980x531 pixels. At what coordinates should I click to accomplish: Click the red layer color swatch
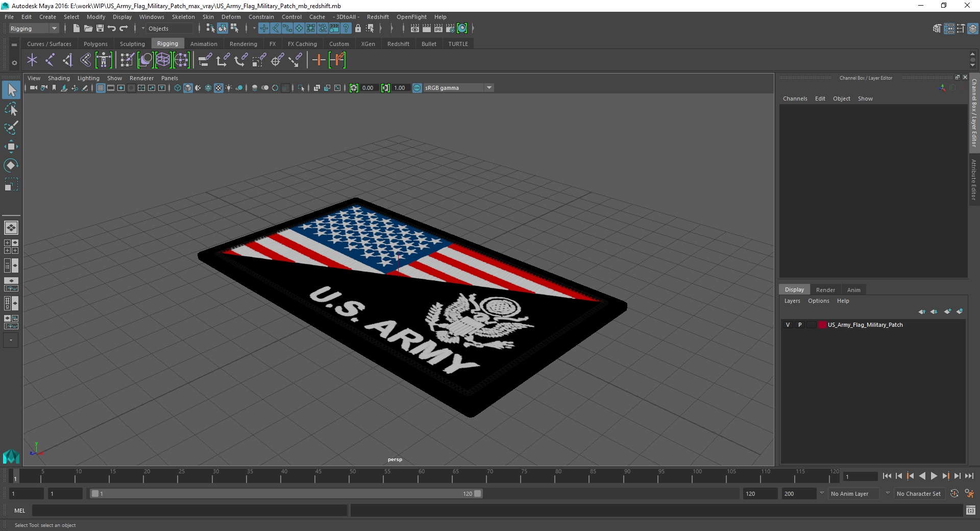(822, 325)
